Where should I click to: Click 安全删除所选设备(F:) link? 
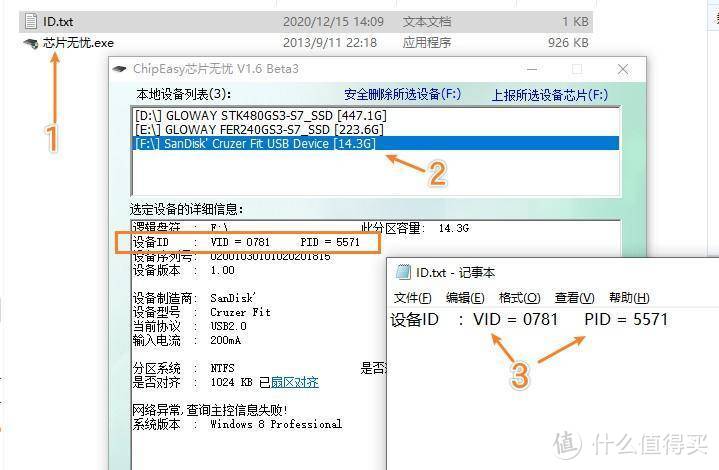[403, 94]
